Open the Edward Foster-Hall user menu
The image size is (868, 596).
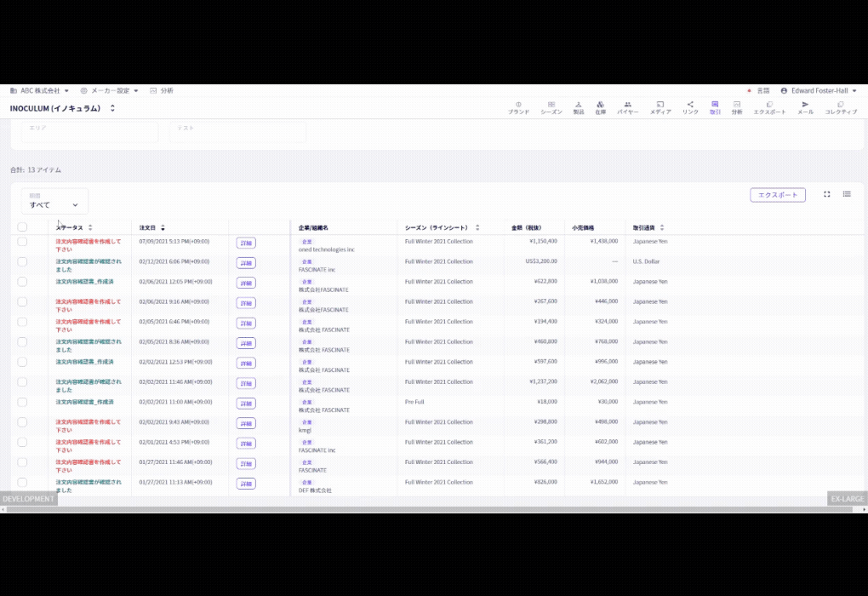(x=819, y=90)
